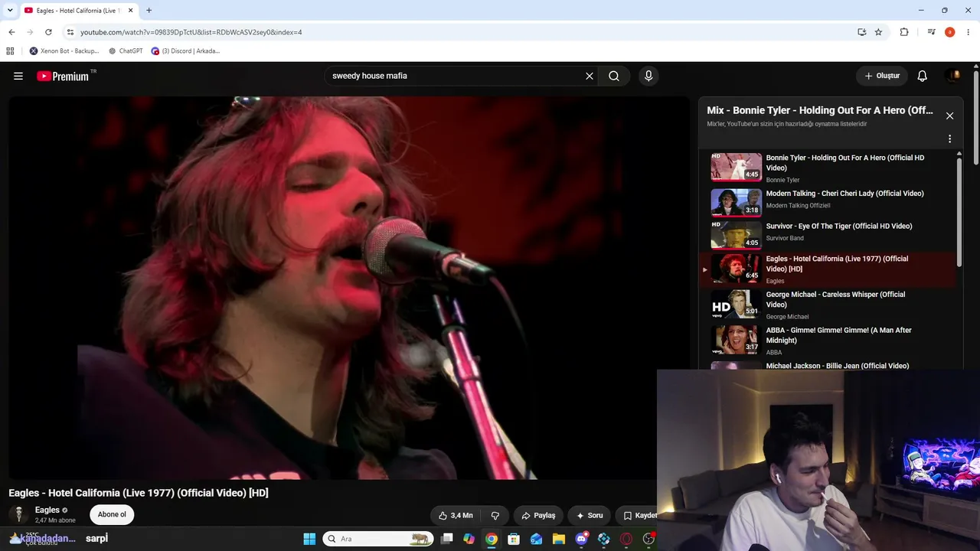Go back in browser history
The height and width of the screenshot is (551, 980).
[x=11, y=32]
